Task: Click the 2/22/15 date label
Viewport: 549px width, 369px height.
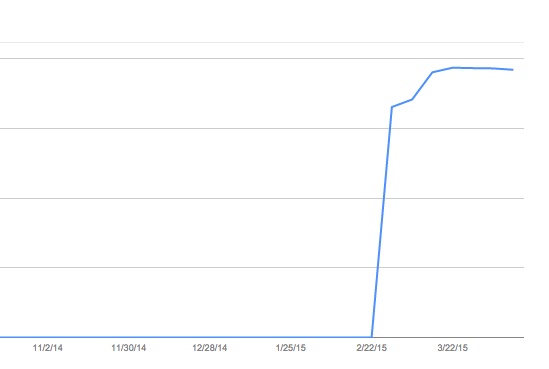Action: pyautogui.click(x=371, y=348)
